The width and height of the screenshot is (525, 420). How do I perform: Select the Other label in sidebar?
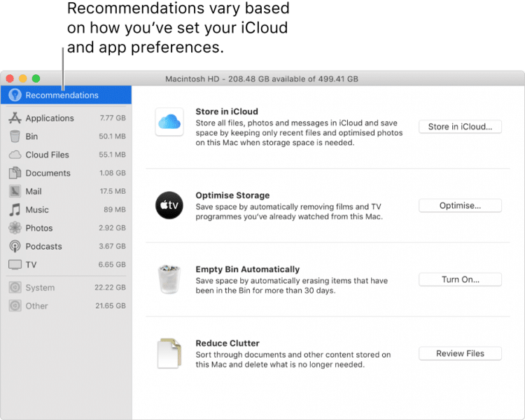click(x=36, y=306)
